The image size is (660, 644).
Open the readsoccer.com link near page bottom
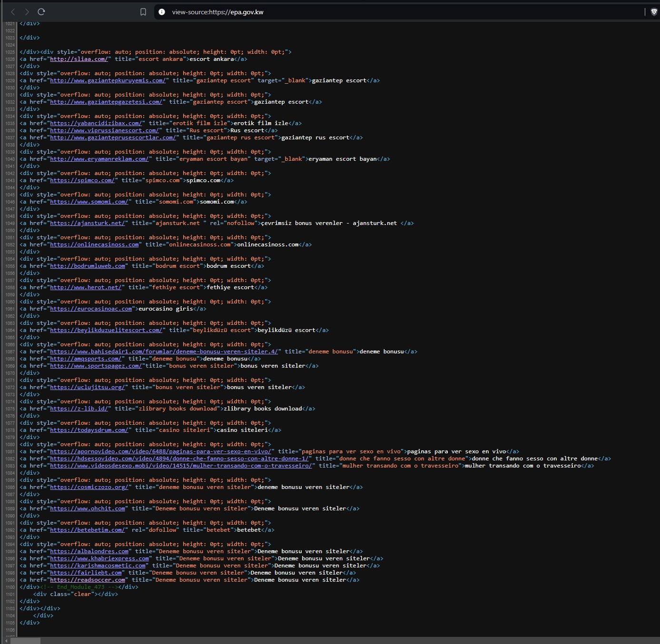click(88, 579)
